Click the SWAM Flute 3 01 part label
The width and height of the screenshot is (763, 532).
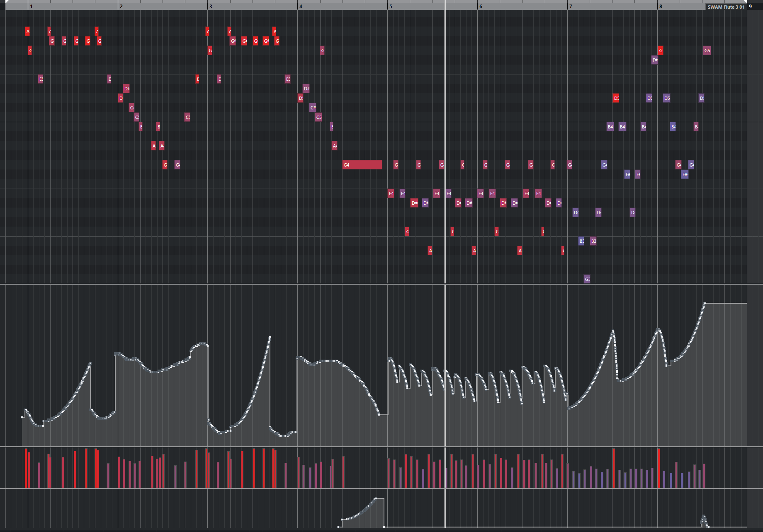[726, 7]
